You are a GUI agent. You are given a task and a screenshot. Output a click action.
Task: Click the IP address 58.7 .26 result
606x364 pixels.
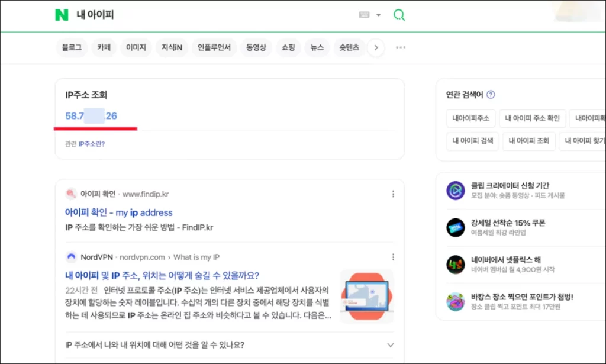(x=91, y=116)
